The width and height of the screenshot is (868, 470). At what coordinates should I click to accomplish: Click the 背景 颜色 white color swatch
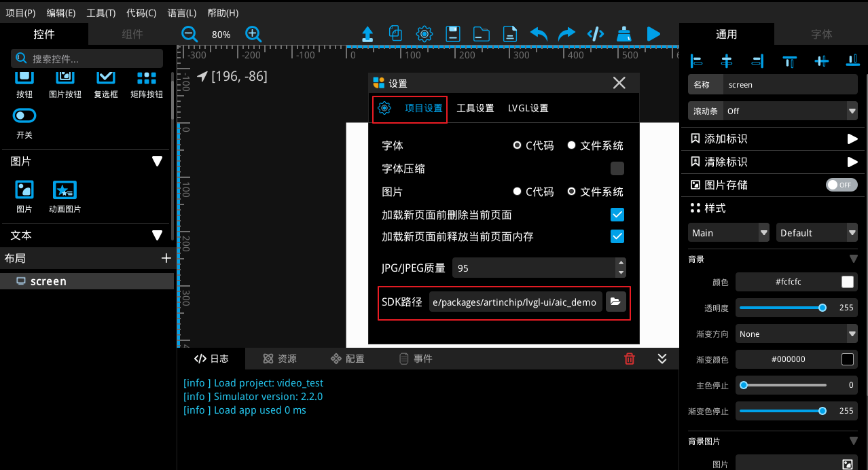pos(847,282)
